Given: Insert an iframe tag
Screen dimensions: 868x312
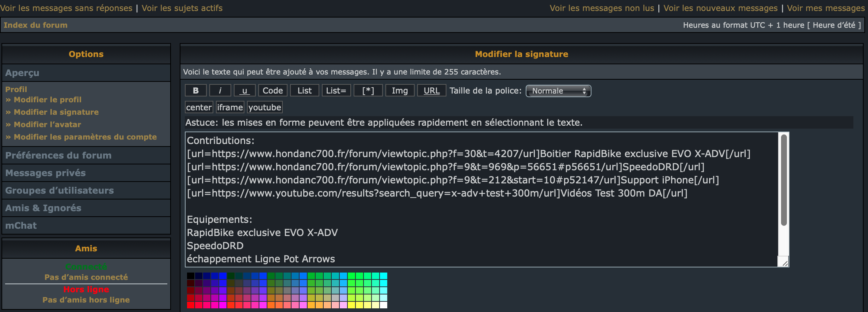Looking at the screenshot, I should click(230, 107).
